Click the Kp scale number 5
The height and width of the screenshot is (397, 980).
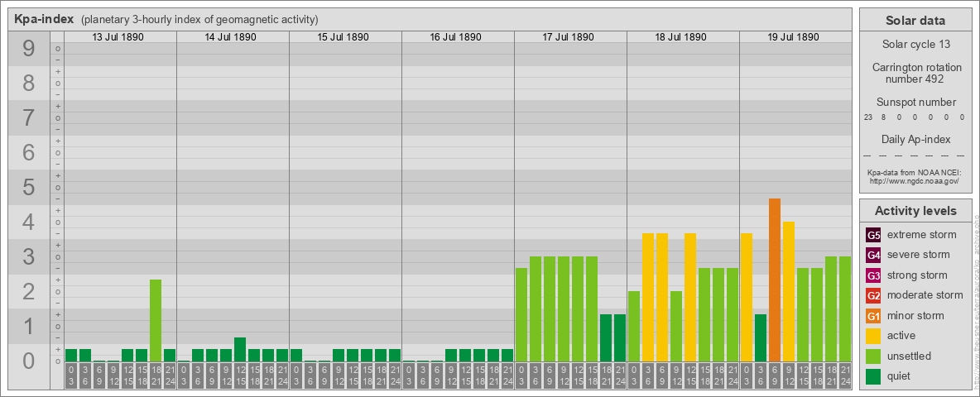pos(29,187)
